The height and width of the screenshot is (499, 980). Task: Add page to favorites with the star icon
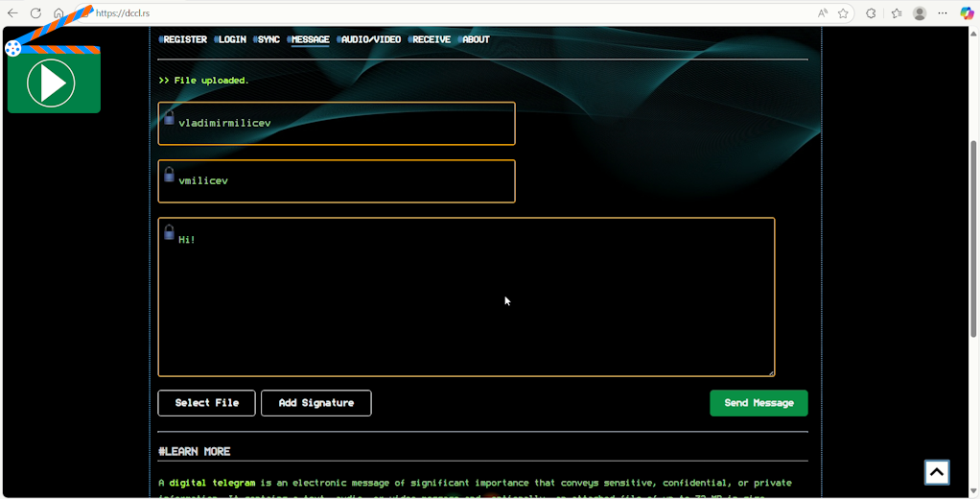point(843,13)
